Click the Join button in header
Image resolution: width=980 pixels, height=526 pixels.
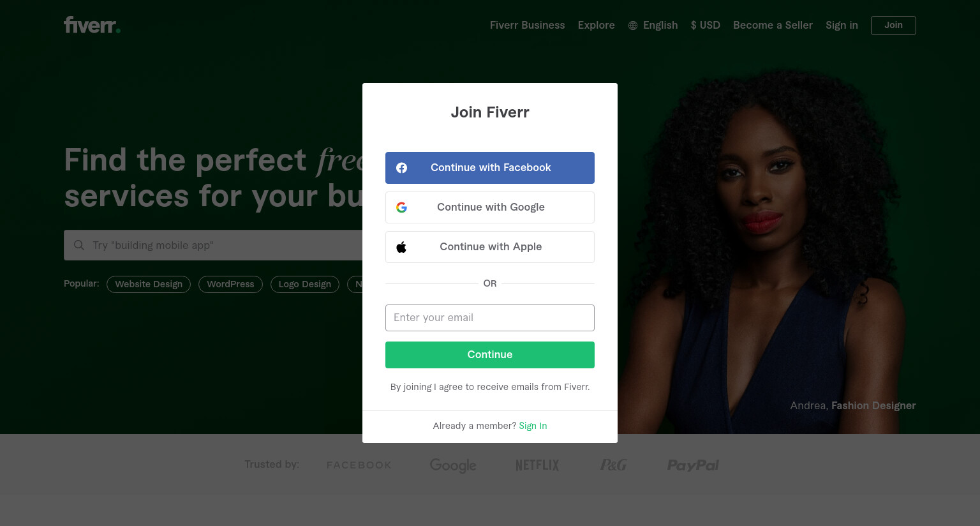coord(893,26)
